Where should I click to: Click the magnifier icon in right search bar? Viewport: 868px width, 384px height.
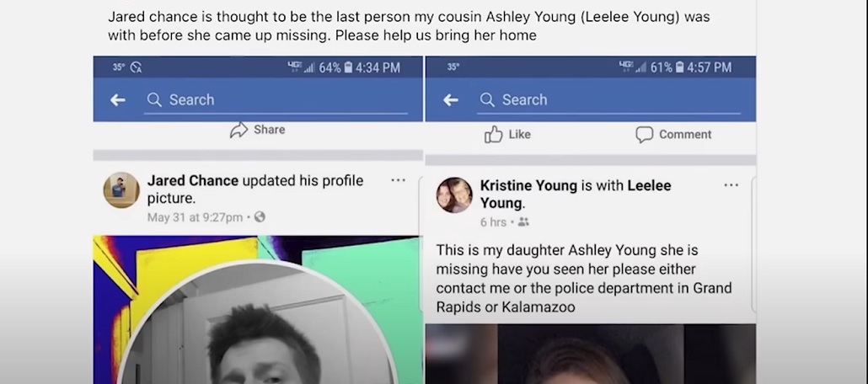[x=487, y=99]
